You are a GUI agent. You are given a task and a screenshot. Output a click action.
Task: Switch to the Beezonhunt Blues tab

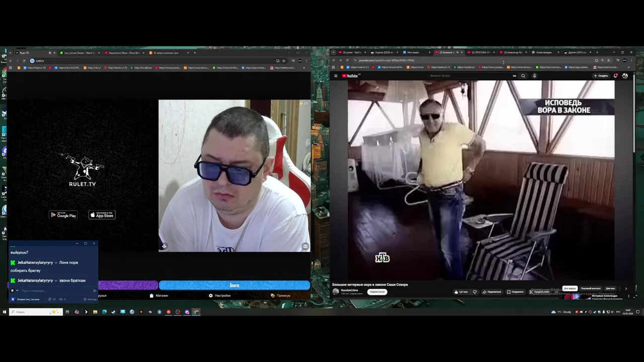[124, 53]
